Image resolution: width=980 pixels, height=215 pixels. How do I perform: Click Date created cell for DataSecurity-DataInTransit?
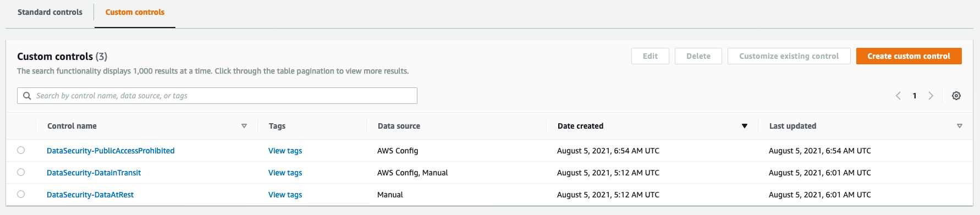[608, 173]
